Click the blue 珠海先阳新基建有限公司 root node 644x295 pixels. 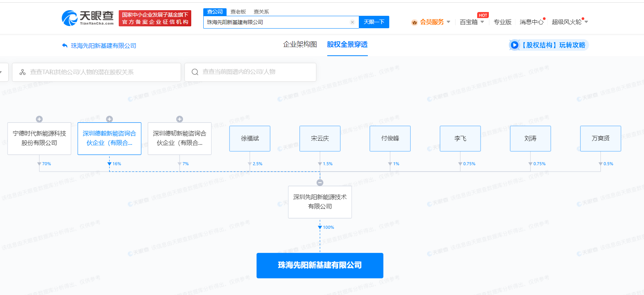(320, 265)
